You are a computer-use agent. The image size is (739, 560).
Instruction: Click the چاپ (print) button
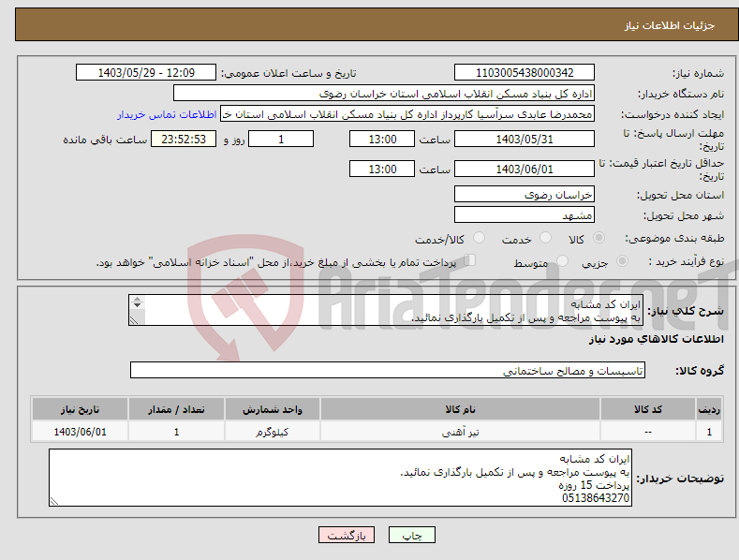click(x=411, y=535)
